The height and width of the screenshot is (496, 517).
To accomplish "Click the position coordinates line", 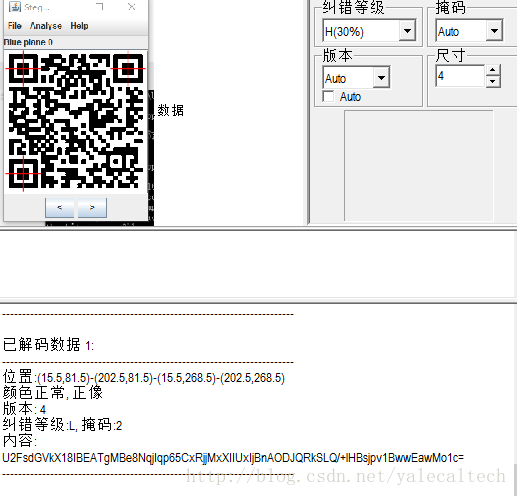I will (x=144, y=378).
